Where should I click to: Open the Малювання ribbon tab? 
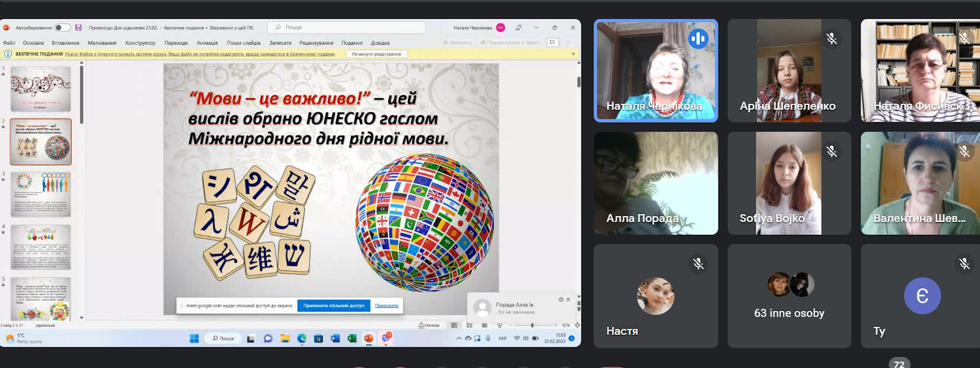coord(102,43)
